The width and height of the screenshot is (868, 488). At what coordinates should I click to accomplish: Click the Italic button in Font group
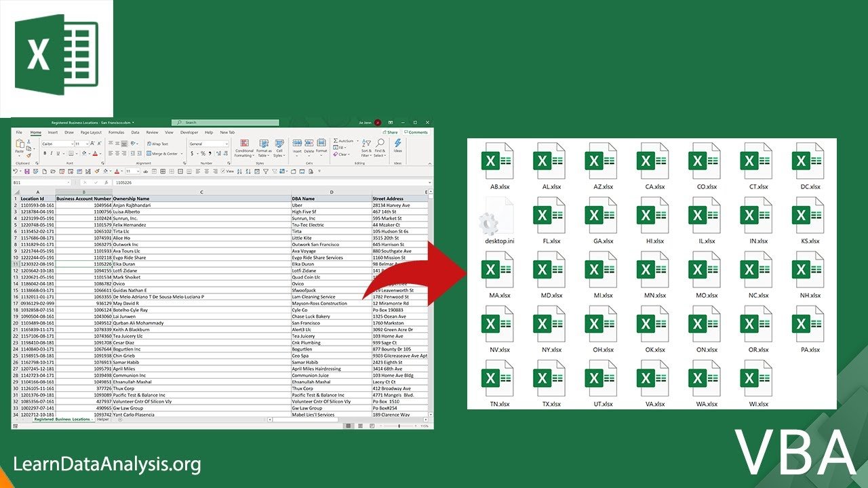coord(50,153)
